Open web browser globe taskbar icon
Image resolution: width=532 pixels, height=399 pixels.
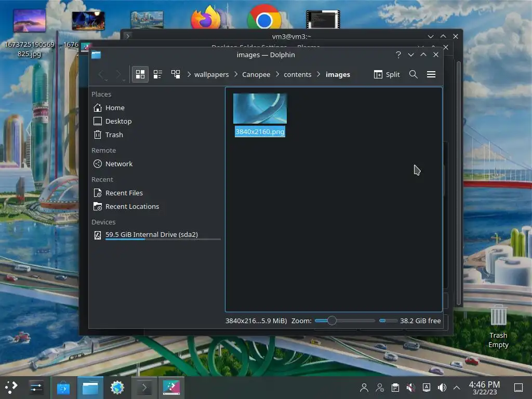(x=117, y=388)
